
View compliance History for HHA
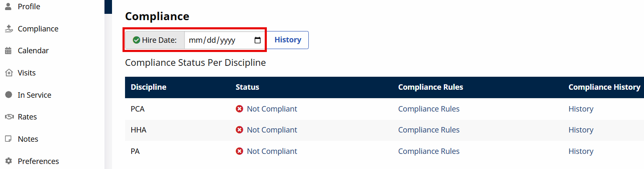581,130
